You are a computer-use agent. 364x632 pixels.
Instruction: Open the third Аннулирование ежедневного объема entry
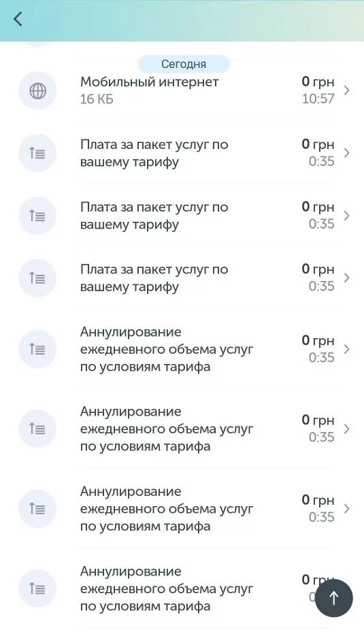tap(182, 509)
